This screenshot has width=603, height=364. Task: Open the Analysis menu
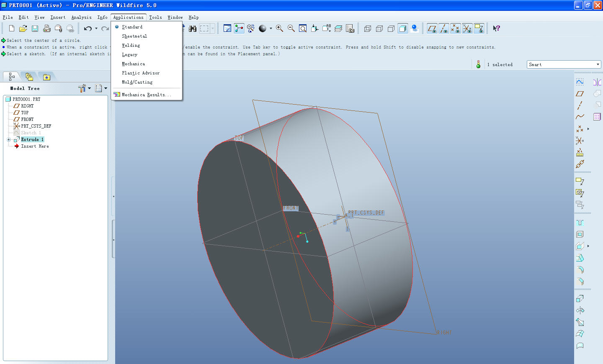(x=81, y=17)
